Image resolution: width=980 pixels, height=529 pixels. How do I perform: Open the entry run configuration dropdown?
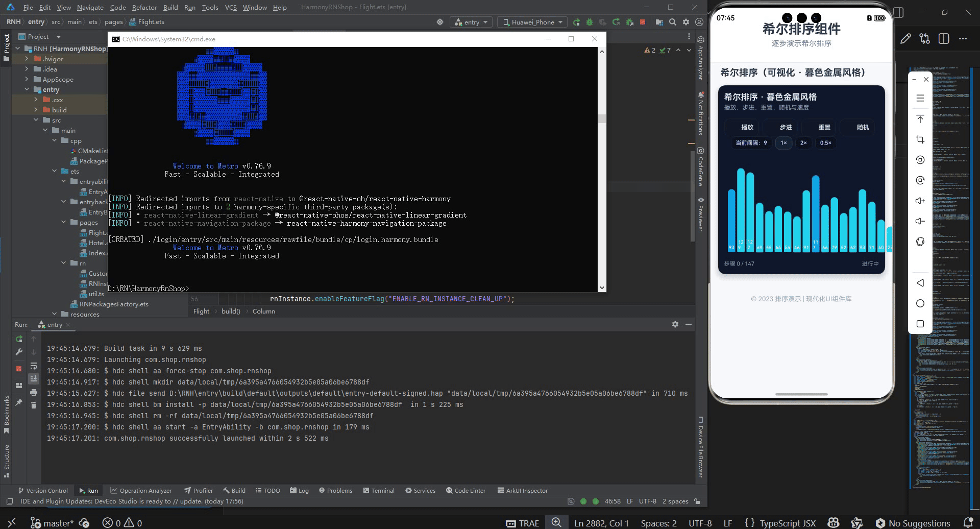click(x=471, y=22)
